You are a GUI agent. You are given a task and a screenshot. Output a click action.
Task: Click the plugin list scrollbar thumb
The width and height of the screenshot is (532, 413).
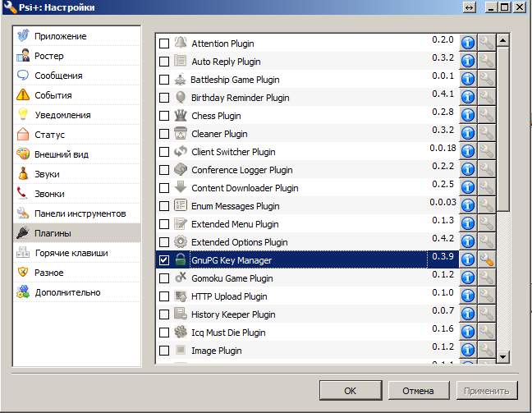(x=502, y=128)
